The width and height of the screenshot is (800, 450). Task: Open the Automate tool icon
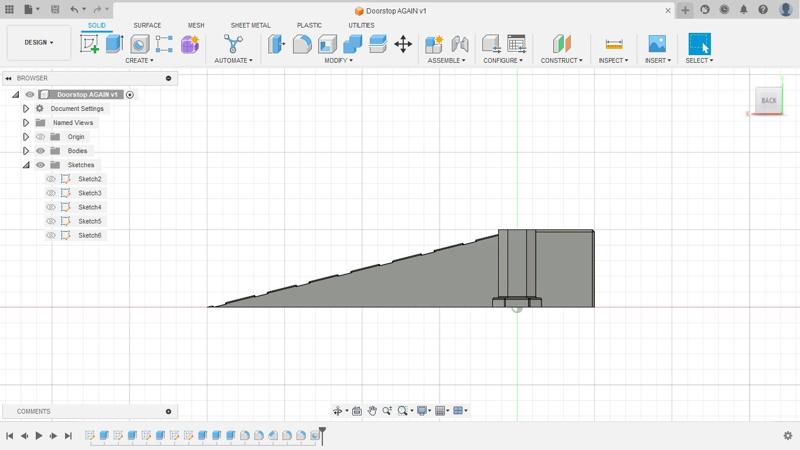tap(233, 44)
